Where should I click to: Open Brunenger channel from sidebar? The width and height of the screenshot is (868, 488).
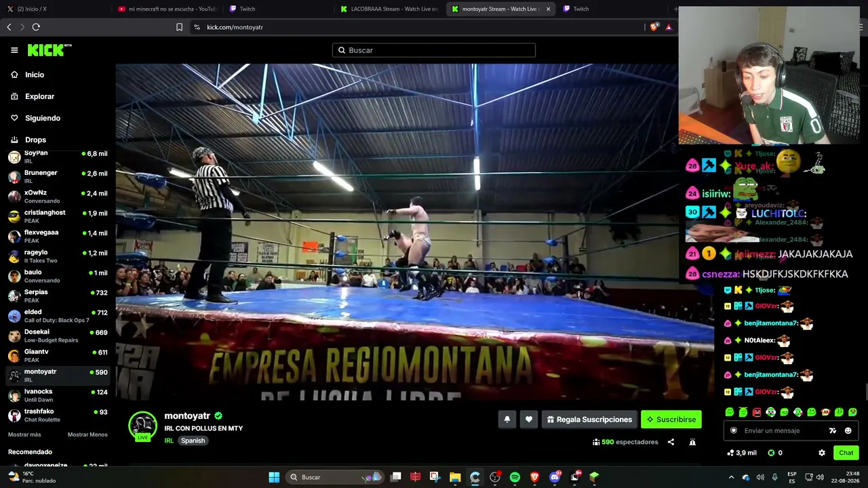tap(58, 177)
